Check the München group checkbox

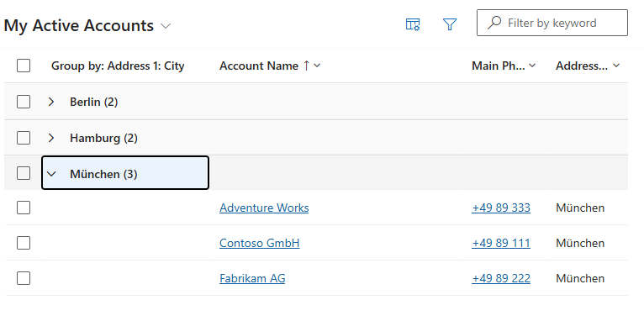click(24, 173)
